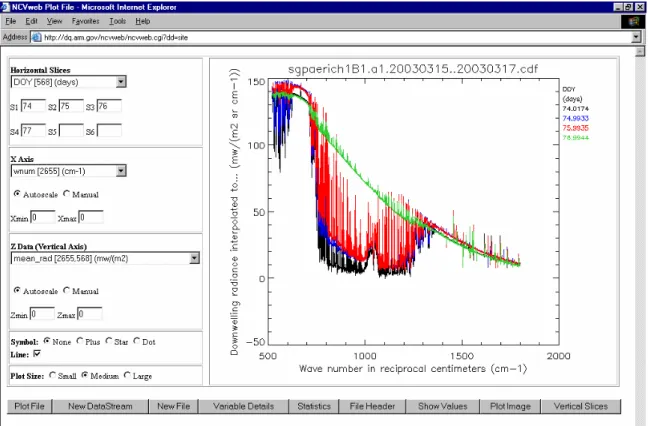
Task: Click the Zmax input field
Action: [x=90, y=314]
